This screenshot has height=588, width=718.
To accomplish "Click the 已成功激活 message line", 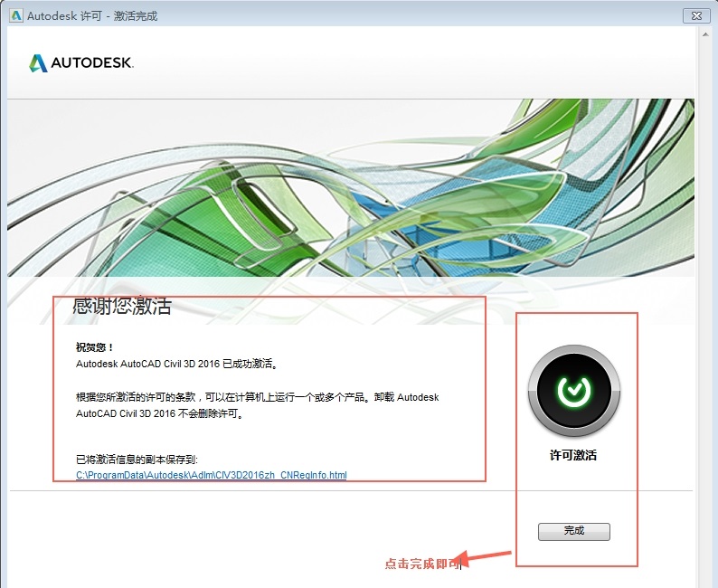I will (176, 364).
